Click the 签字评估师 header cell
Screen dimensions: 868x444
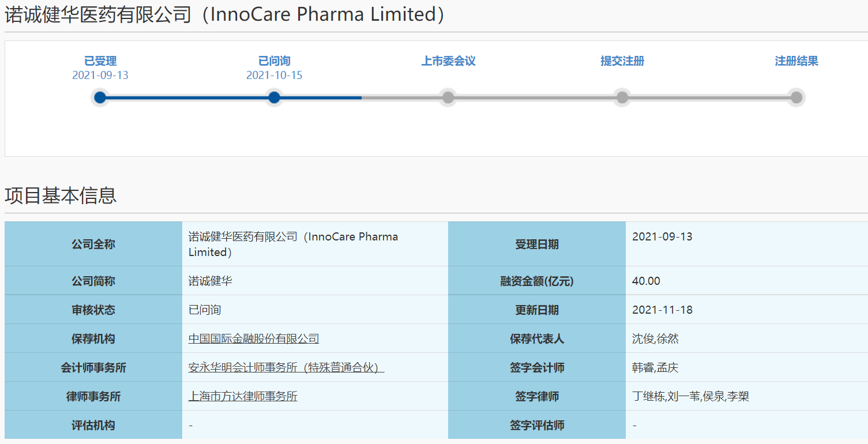click(x=537, y=425)
